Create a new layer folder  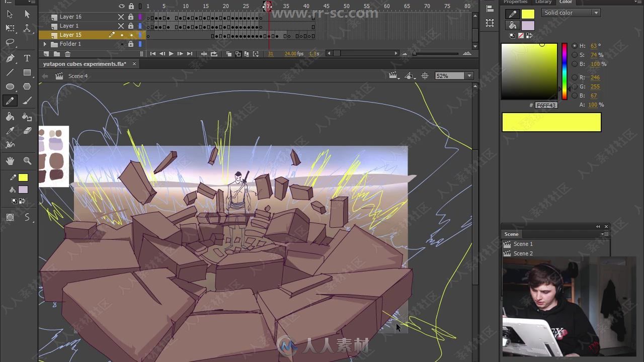point(57,54)
